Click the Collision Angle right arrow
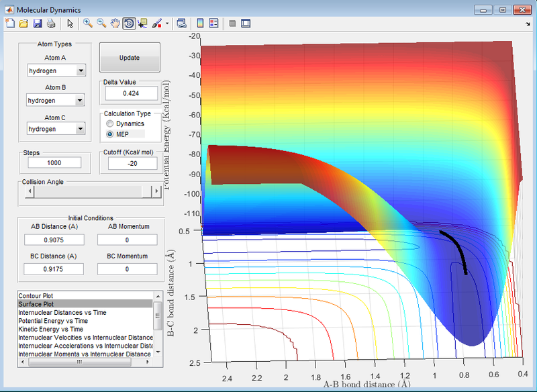 (156, 191)
